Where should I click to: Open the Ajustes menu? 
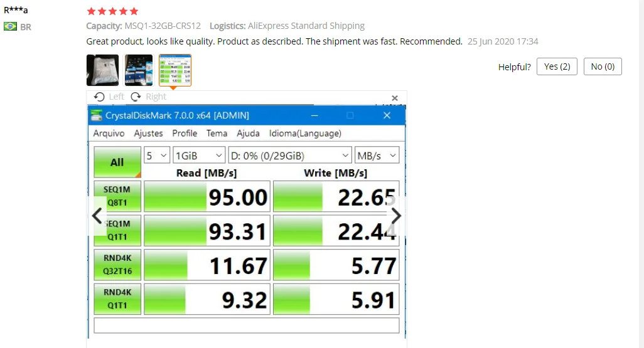click(x=148, y=134)
